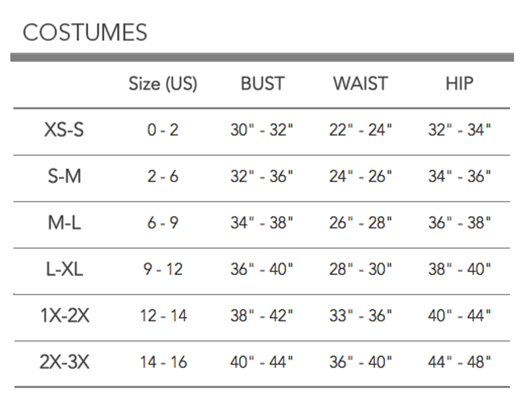Screen dimensions: 532x407
Task: Click US size 9 - 12 cell
Action: click(163, 269)
